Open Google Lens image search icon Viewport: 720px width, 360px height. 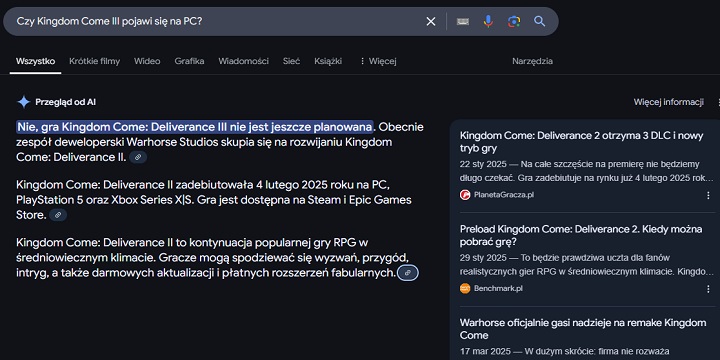[514, 22]
